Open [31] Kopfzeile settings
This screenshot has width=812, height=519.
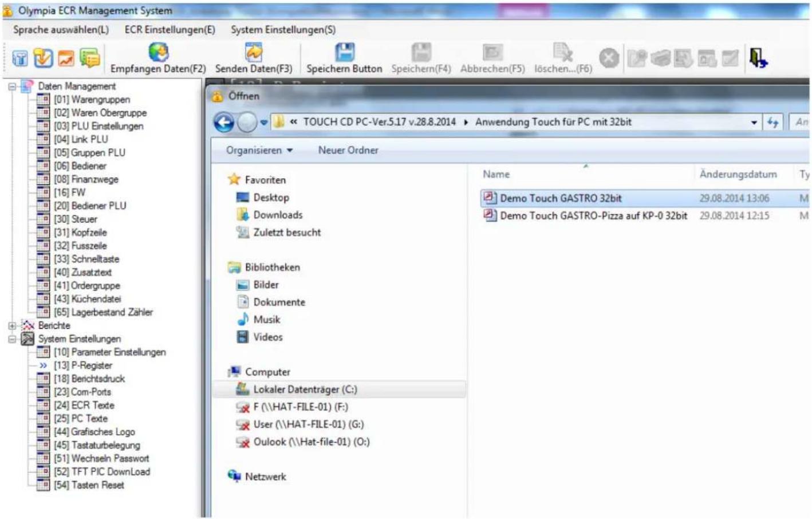[x=80, y=233]
